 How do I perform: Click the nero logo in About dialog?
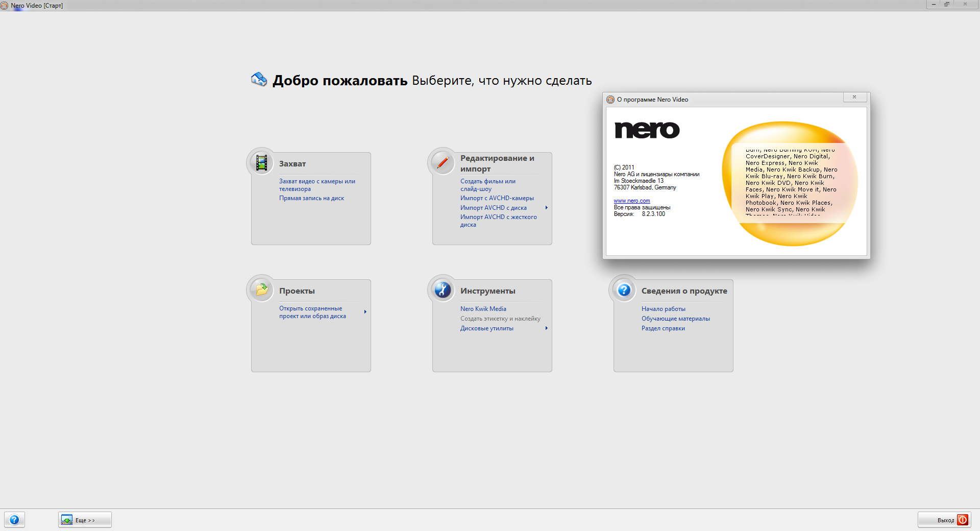tap(647, 130)
